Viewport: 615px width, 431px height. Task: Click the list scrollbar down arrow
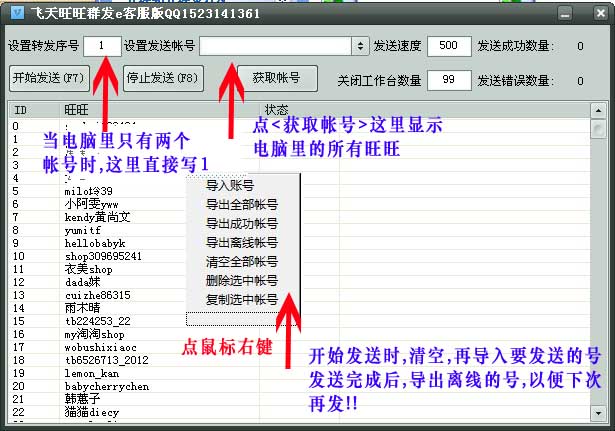click(598, 413)
